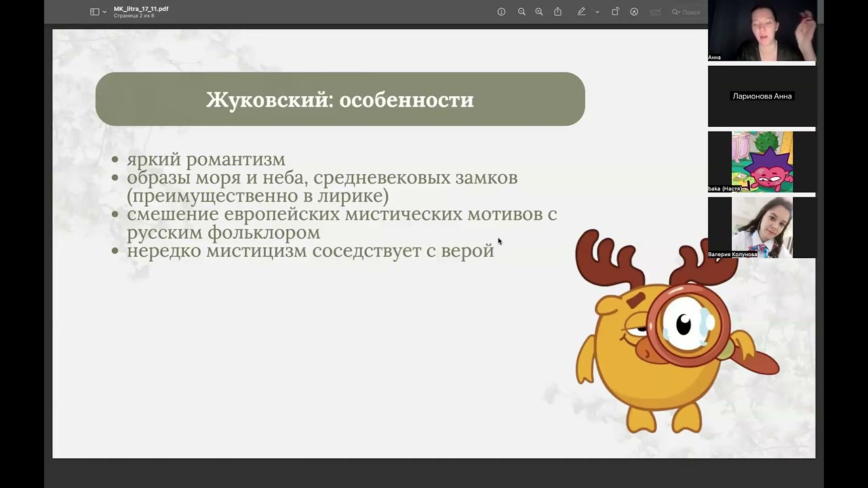
Task: Click the Поиск search field
Action: tap(686, 12)
